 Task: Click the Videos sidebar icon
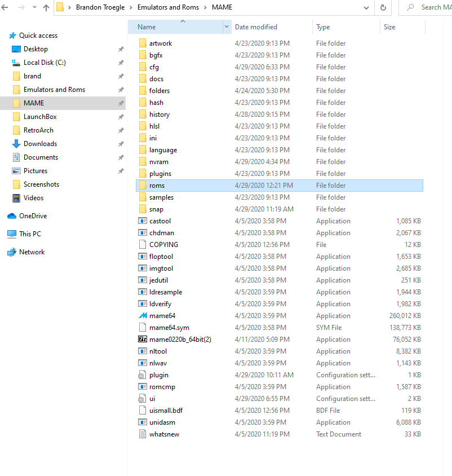coord(16,198)
